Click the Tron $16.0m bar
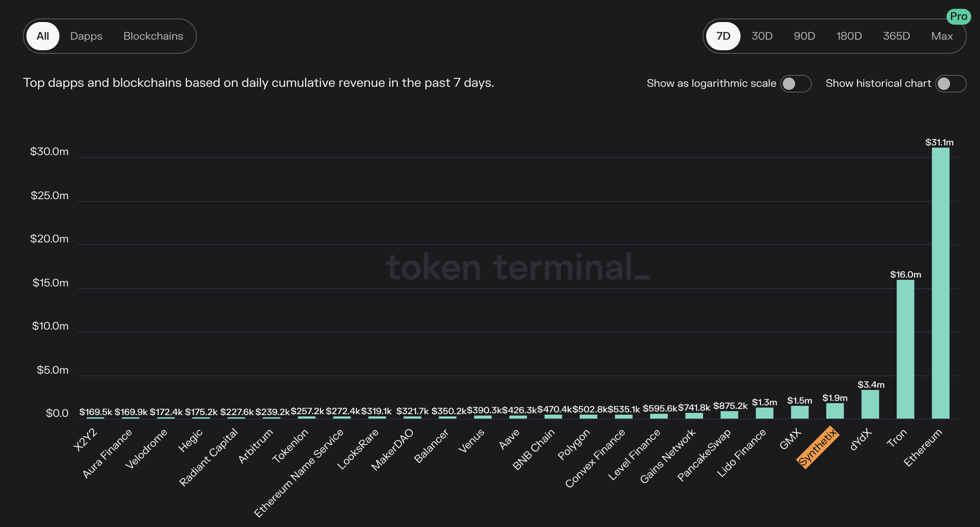The height and width of the screenshot is (527, 980). (905, 348)
